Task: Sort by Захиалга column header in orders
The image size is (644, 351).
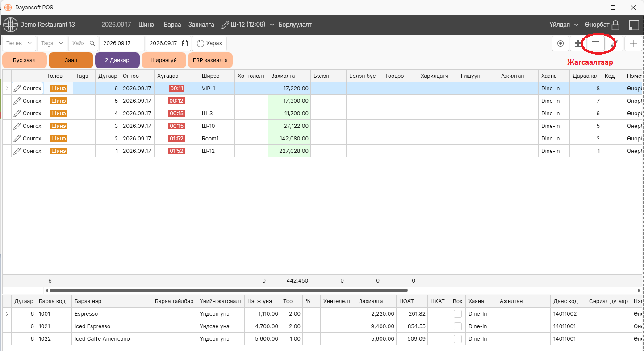Action: tap(289, 76)
